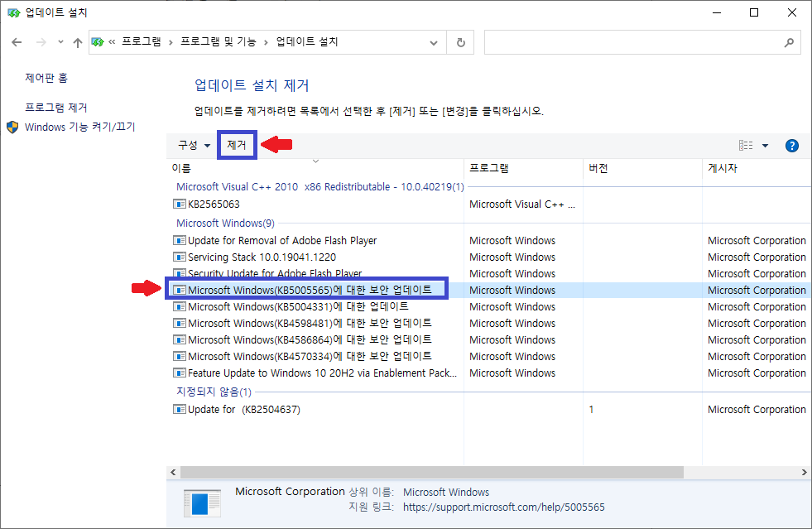Click 프로그램 breadcrumb in address bar
Image resolution: width=812 pixels, height=529 pixels.
141,41
